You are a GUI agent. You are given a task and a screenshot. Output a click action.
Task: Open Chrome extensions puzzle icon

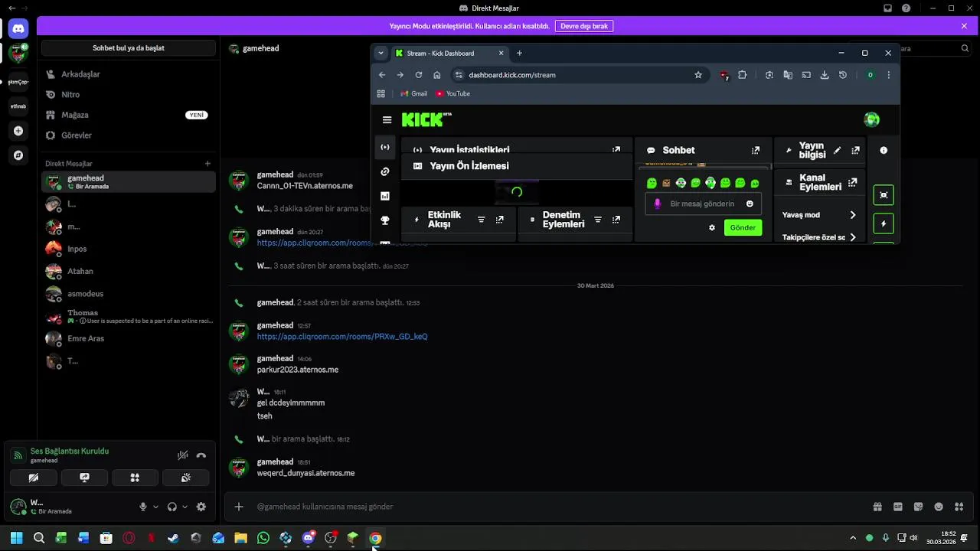742,75
